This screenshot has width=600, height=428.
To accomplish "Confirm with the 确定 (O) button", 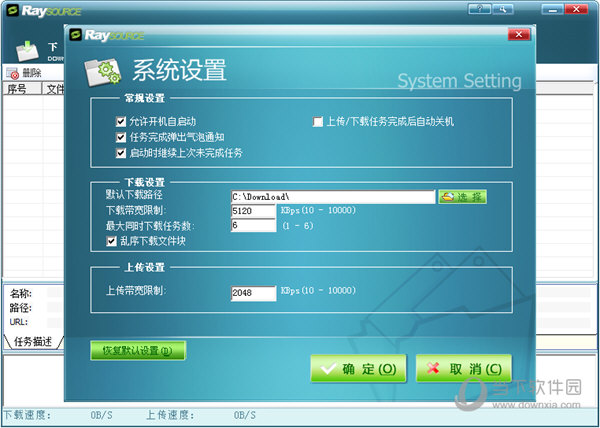I will pyautogui.click(x=358, y=369).
